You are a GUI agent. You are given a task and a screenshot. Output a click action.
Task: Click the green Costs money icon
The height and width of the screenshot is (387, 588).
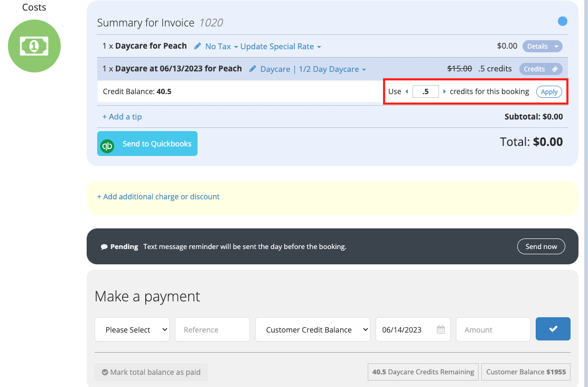click(x=34, y=46)
